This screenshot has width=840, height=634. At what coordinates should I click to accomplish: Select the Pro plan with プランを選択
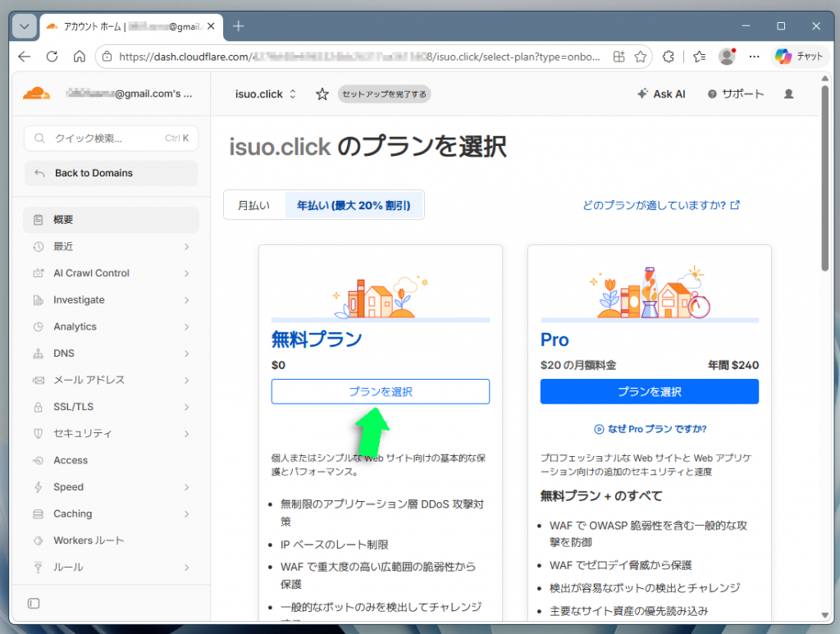[650, 391]
